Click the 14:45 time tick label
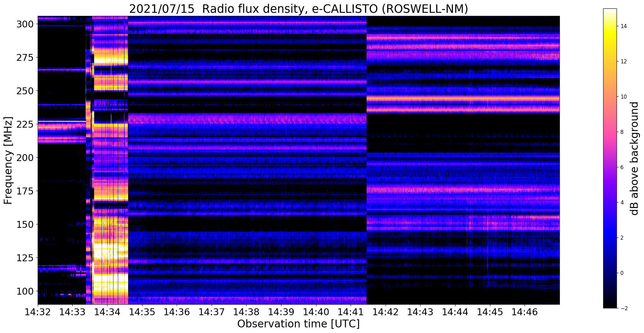This screenshot has width=644, height=333. point(490,312)
